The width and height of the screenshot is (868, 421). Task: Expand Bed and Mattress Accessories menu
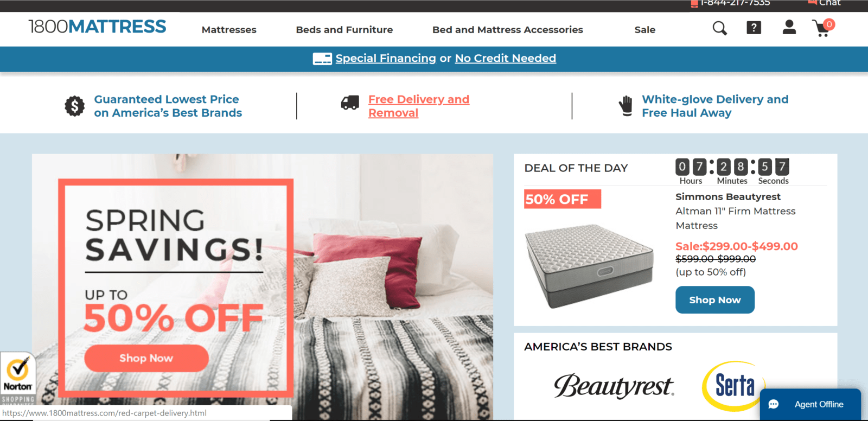click(x=508, y=30)
